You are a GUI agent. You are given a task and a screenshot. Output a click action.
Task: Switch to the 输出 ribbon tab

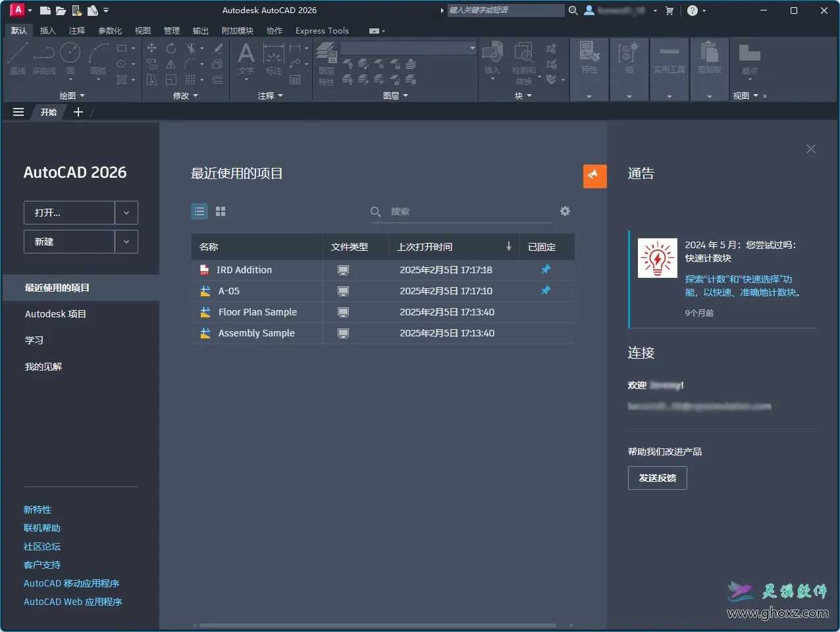[x=201, y=31]
